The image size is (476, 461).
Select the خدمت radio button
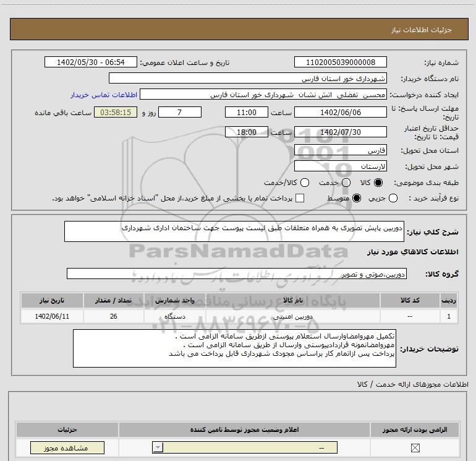346,183
